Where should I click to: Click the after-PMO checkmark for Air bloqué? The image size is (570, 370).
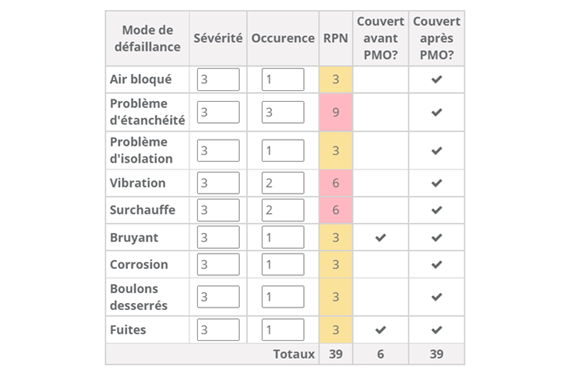click(x=437, y=79)
